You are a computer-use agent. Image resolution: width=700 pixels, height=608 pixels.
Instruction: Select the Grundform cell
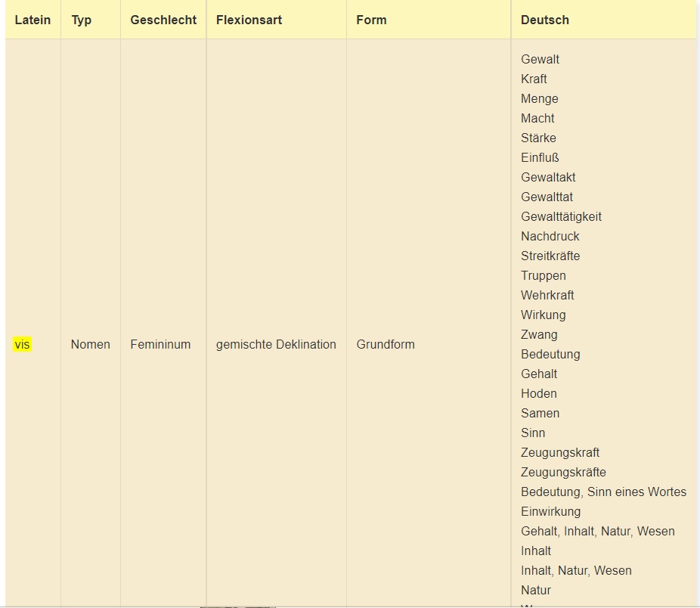[x=386, y=344]
